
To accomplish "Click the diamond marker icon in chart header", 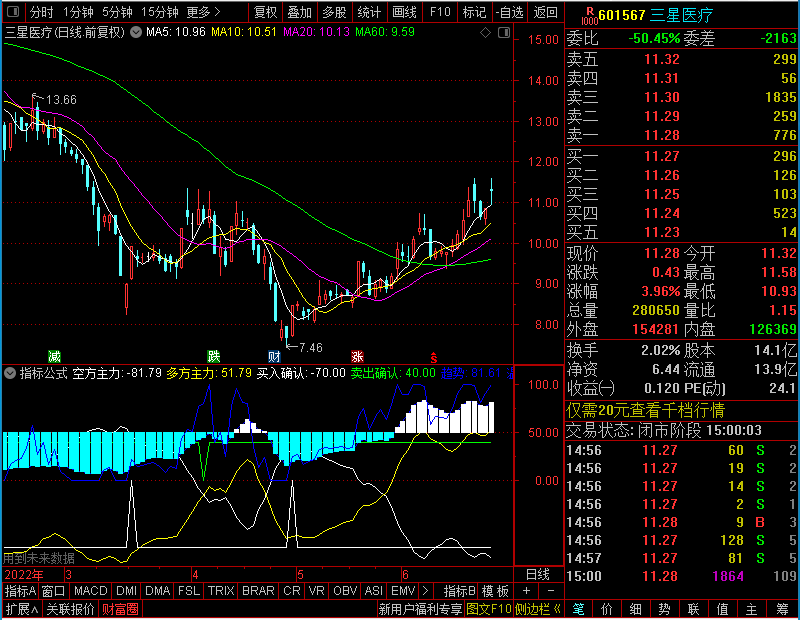I will 485,33.
